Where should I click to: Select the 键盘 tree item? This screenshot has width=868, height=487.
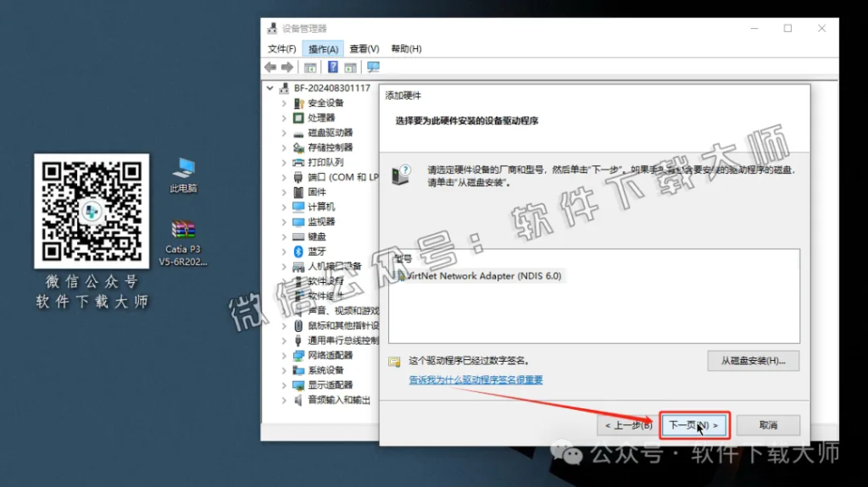pos(317,237)
